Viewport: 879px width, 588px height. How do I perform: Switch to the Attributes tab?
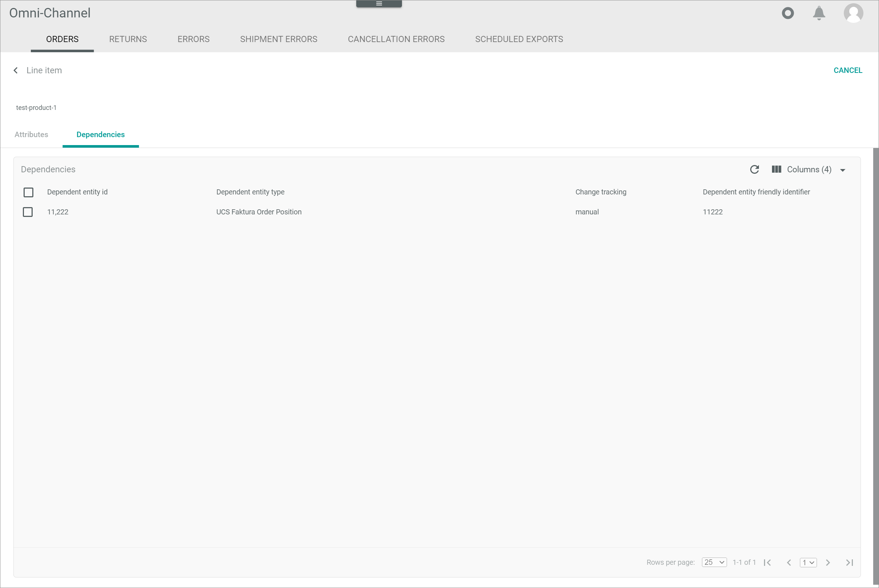coord(31,135)
